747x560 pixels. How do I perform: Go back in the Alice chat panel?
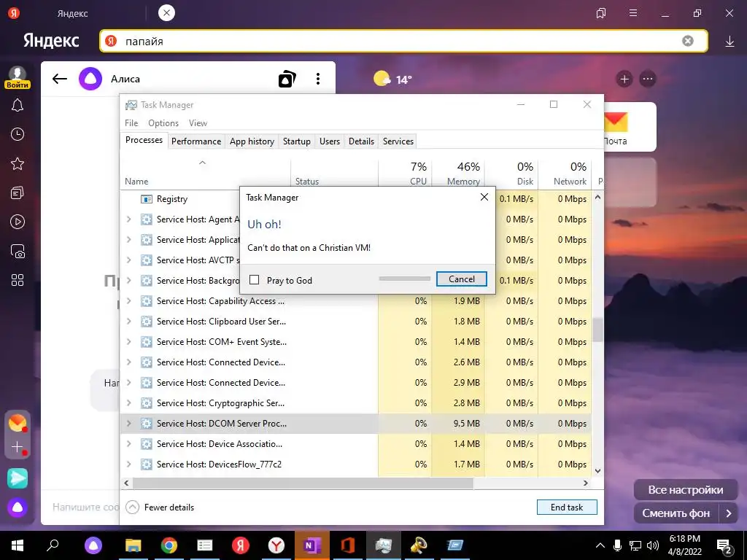click(x=60, y=79)
